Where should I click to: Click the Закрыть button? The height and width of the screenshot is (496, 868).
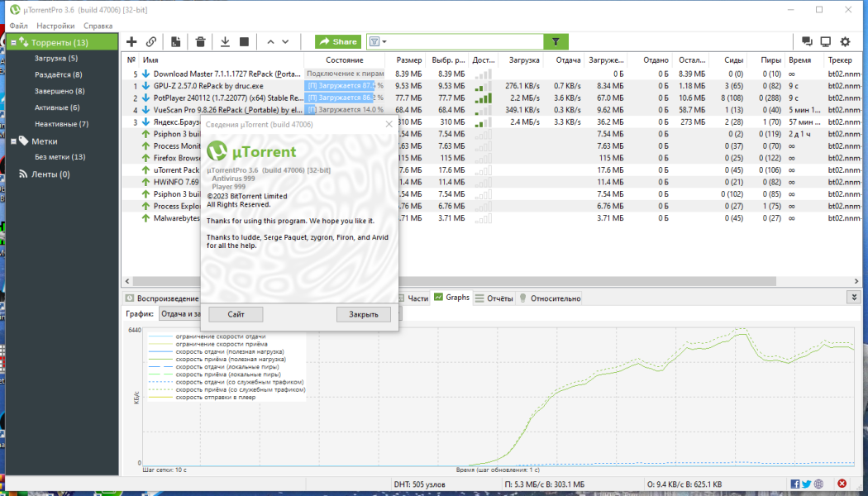point(364,314)
